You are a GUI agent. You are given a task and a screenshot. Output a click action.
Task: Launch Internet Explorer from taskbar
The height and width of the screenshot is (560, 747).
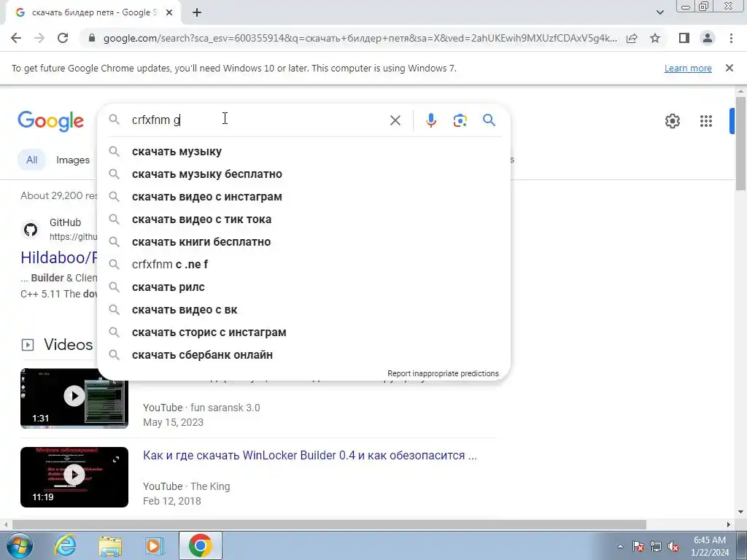[x=65, y=545]
